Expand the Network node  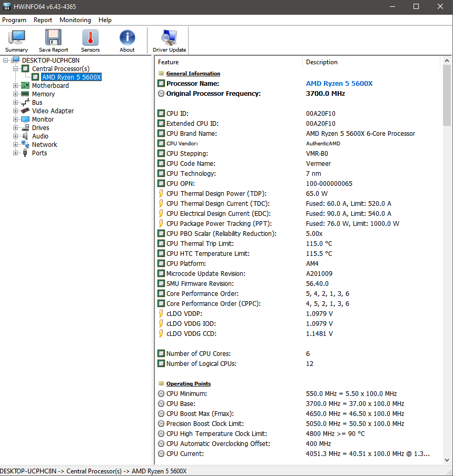coord(15,144)
